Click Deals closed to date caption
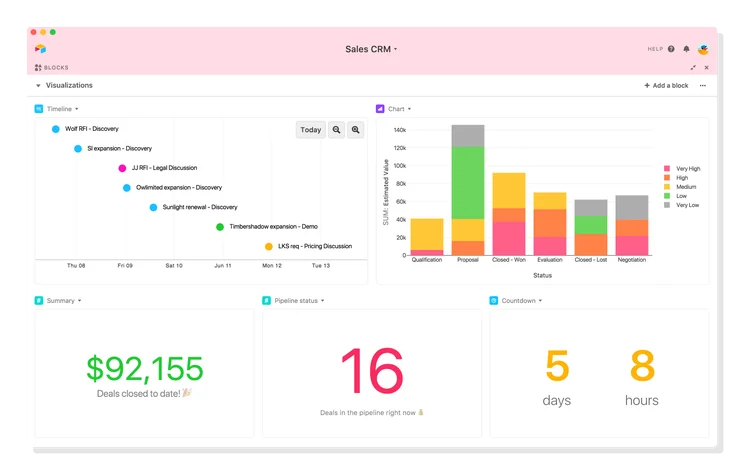Screen dimensions: 744x474 click(x=143, y=393)
